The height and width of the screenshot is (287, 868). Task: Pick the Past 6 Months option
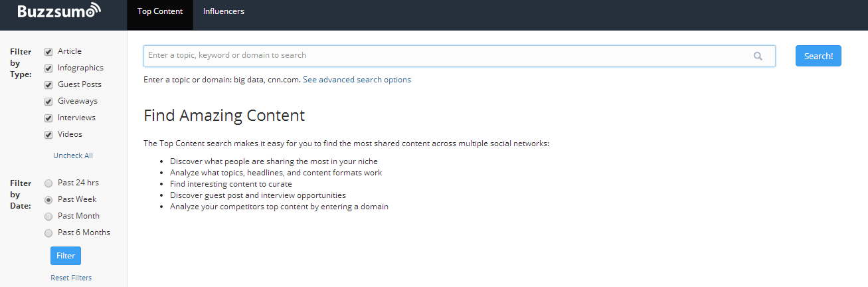coord(48,233)
